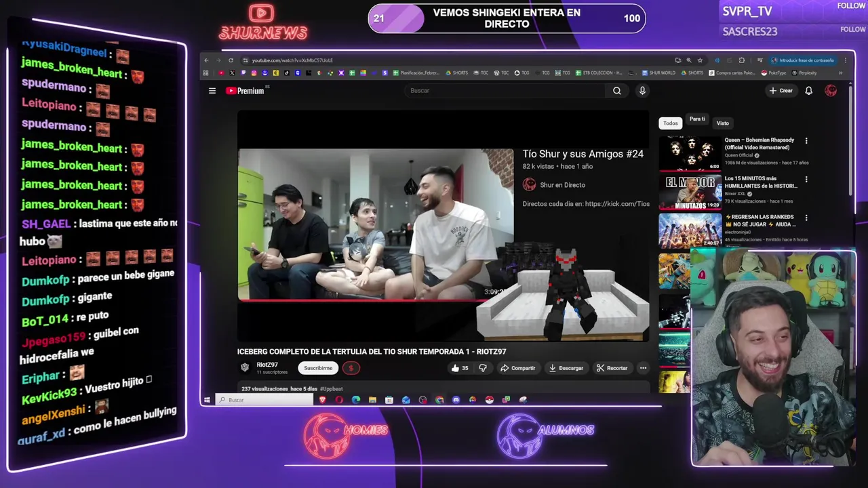Image resolution: width=868 pixels, height=488 pixels.
Task: Dislike the video with thumbs down
Action: point(483,368)
